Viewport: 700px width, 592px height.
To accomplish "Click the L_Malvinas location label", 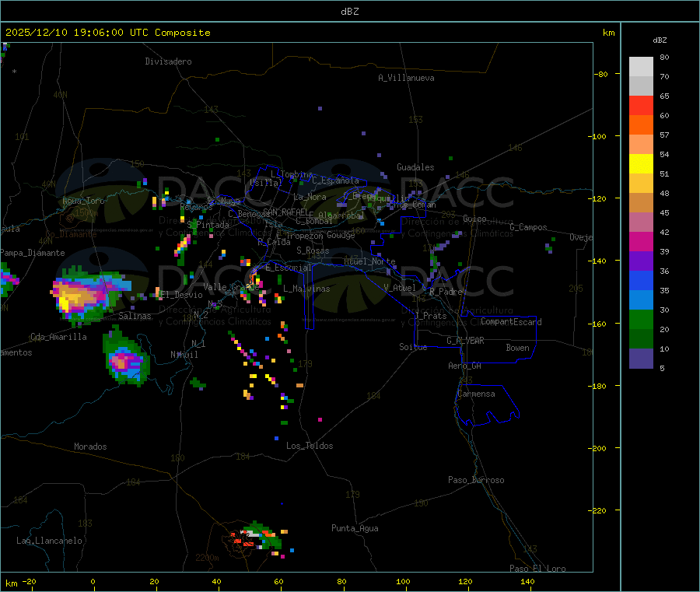I will [306, 289].
